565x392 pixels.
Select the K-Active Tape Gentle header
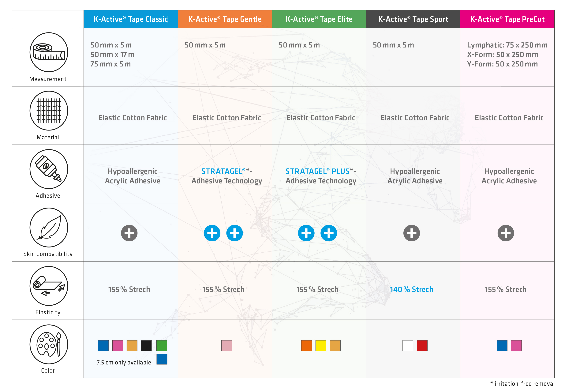225,19
